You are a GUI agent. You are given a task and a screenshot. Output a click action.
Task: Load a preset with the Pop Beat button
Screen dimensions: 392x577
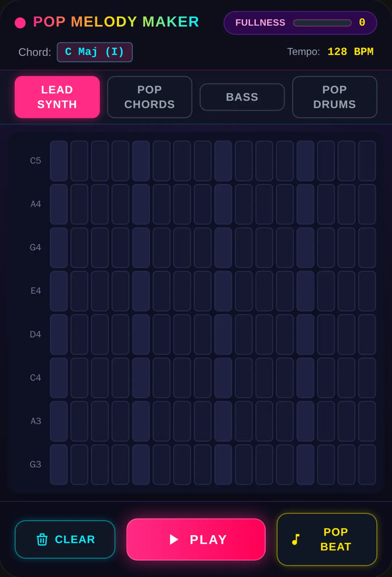click(327, 540)
